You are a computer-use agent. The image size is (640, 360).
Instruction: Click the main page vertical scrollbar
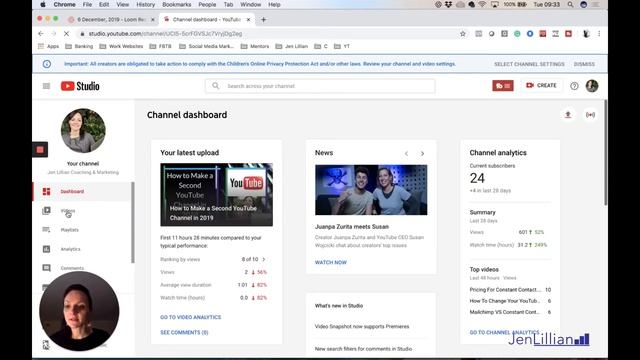point(605,152)
